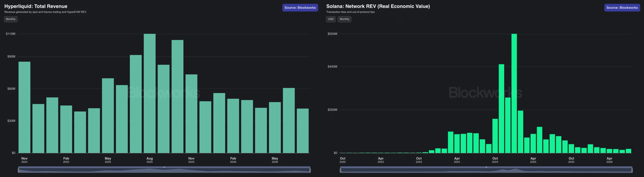Open the USD currency selector on Solana chart
The height and width of the screenshot is (177, 644).
(x=331, y=19)
